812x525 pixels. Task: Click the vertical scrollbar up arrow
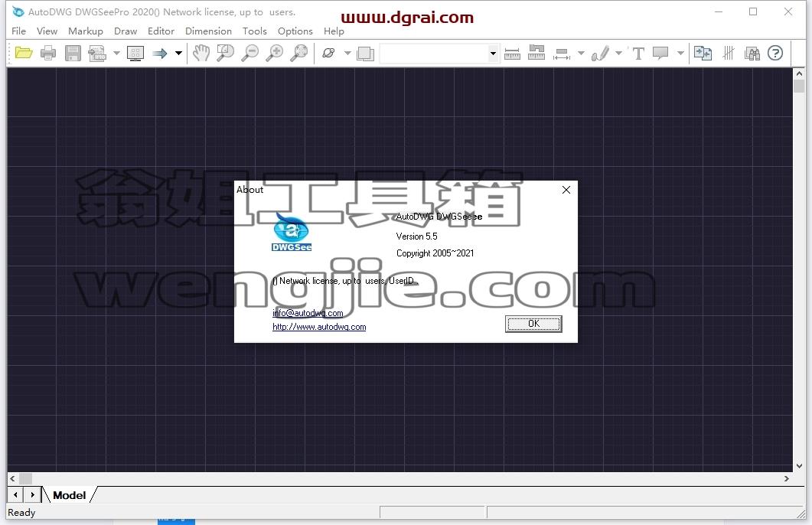pyautogui.click(x=798, y=73)
